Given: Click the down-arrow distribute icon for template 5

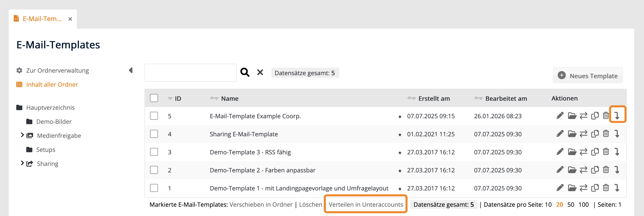Looking at the screenshot, I should (x=617, y=115).
